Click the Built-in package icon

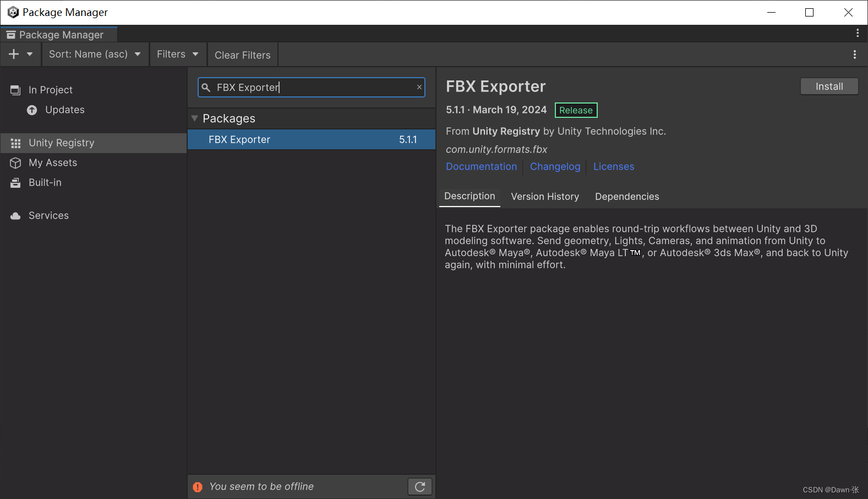15,182
